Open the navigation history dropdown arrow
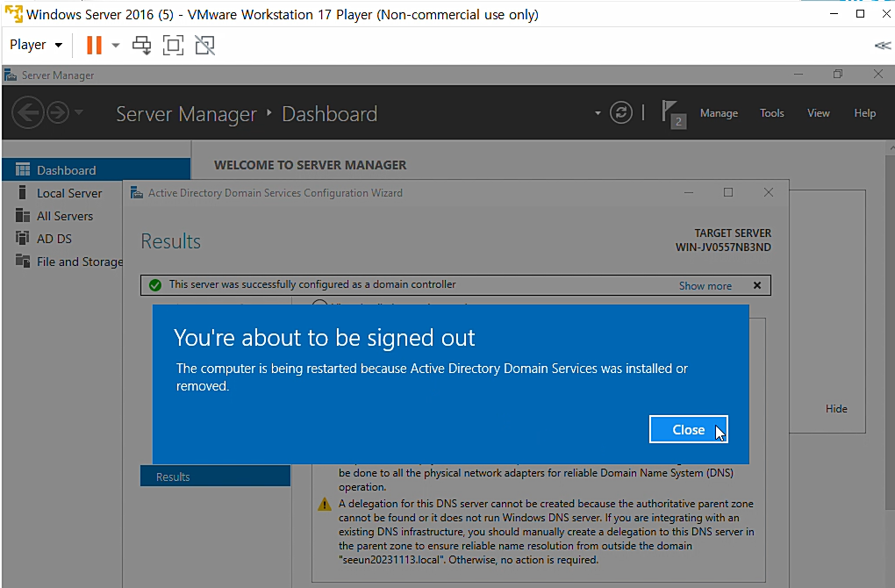Screen dimensions: 895x588 point(79,111)
